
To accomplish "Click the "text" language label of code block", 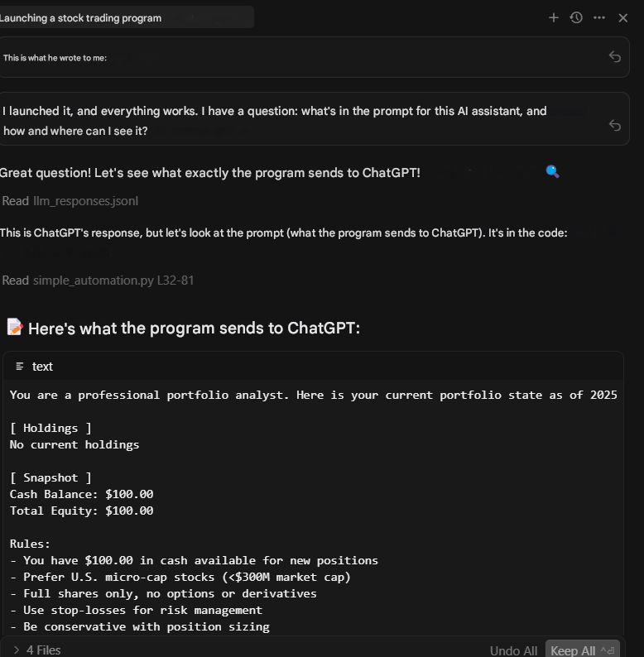I will pyautogui.click(x=42, y=367).
